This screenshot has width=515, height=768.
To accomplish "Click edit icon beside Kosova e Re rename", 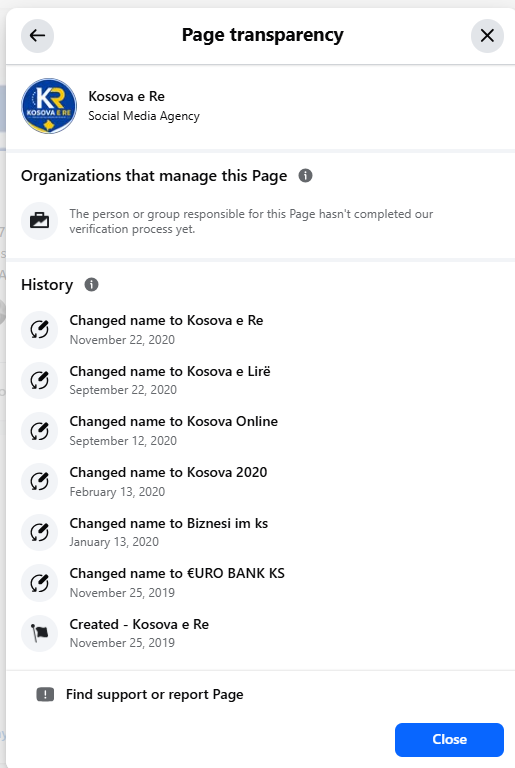I will [x=40, y=330].
